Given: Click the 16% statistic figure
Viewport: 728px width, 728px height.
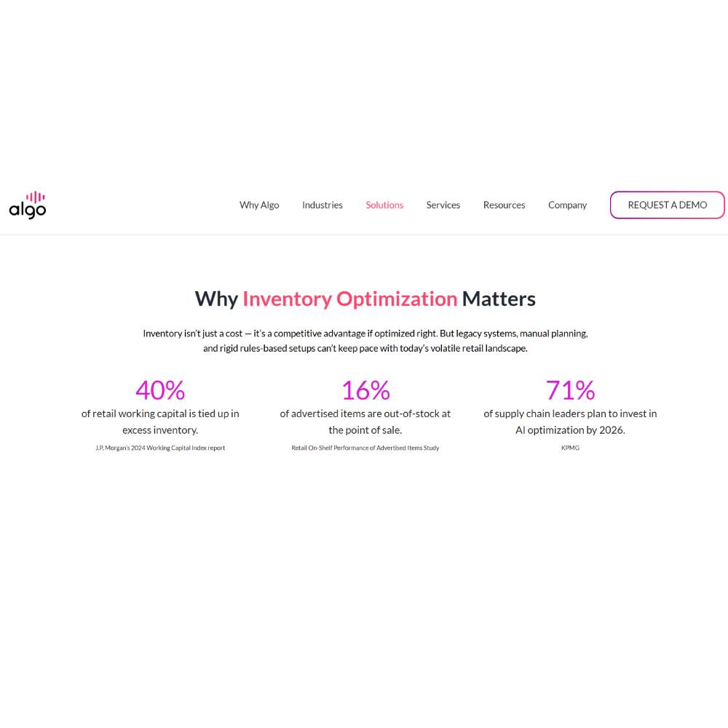Looking at the screenshot, I should 365,390.
